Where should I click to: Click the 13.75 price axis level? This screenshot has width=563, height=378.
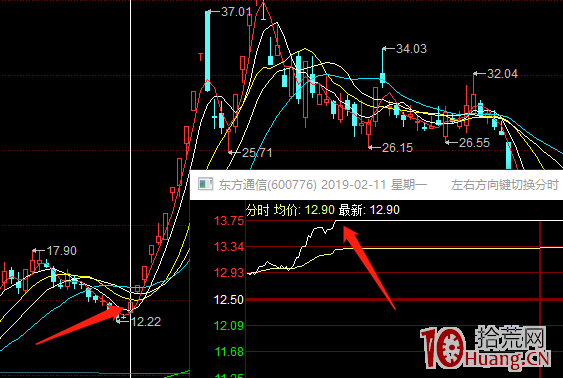[x=229, y=220]
